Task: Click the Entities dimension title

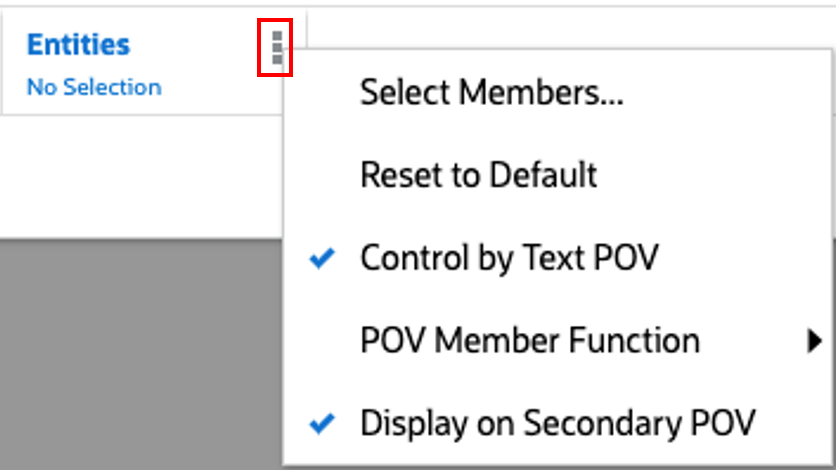Action: (78, 45)
